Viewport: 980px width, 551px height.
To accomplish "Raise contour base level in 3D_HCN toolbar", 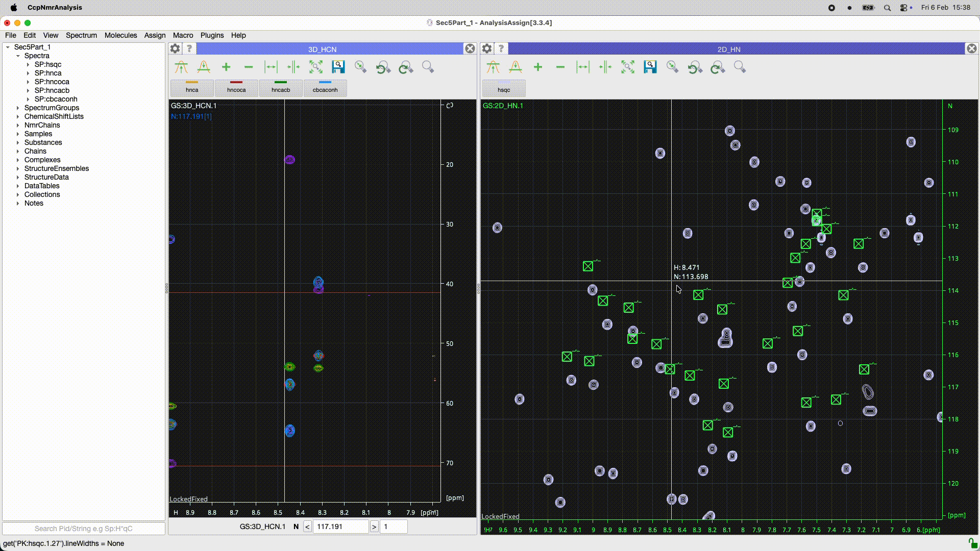I will click(x=181, y=67).
